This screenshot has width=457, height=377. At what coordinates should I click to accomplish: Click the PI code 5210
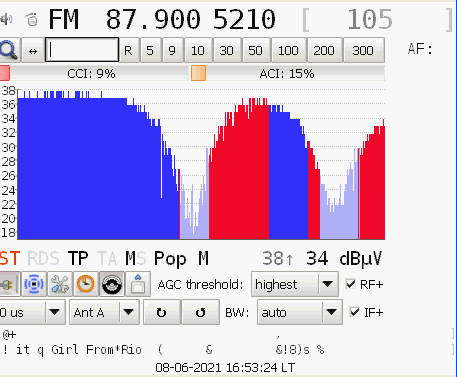click(244, 20)
